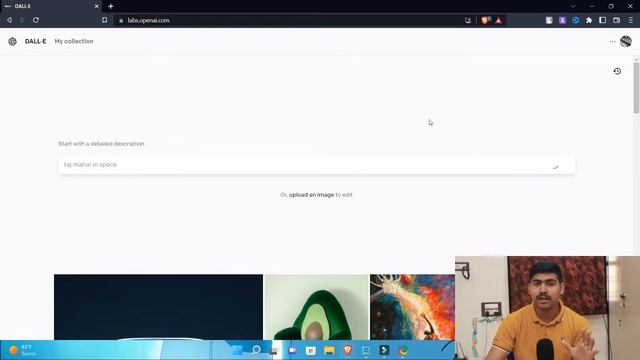Open the tab search dropdown chevron

pyautogui.click(x=573, y=6)
